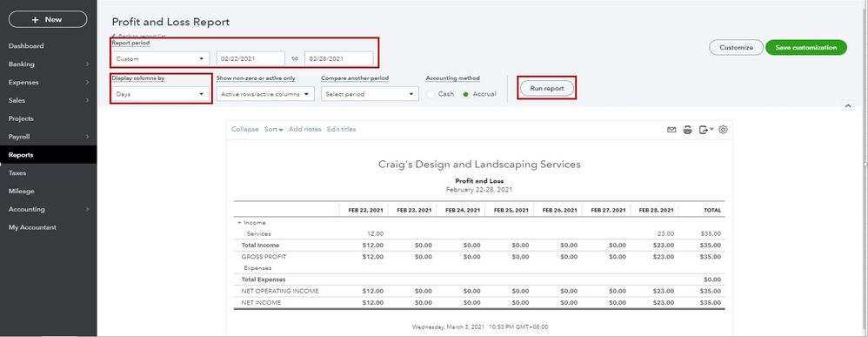This screenshot has width=868, height=337.
Task: Open the Sort dropdown in report toolbar
Action: (x=273, y=129)
